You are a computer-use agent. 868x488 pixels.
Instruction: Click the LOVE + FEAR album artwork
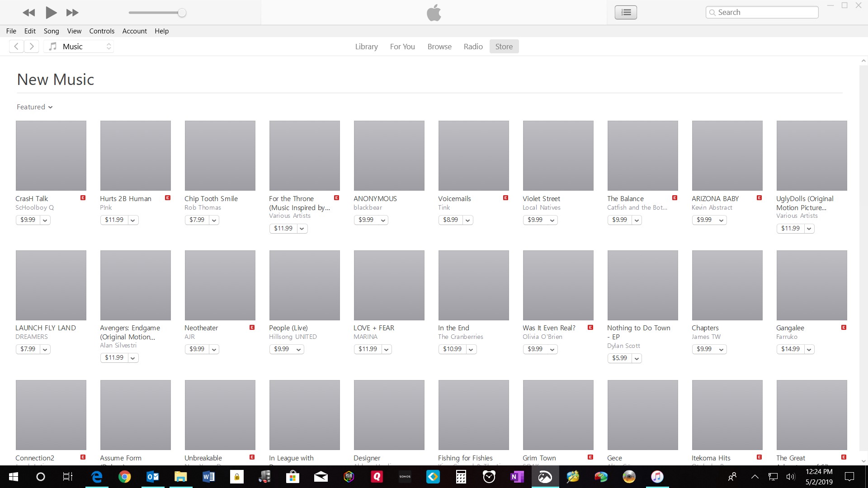point(389,285)
